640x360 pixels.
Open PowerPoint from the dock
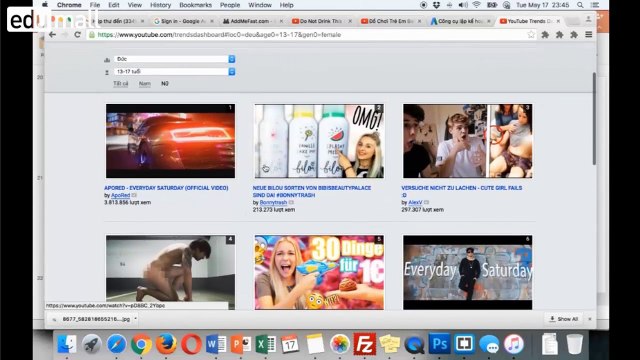coord(241,344)
